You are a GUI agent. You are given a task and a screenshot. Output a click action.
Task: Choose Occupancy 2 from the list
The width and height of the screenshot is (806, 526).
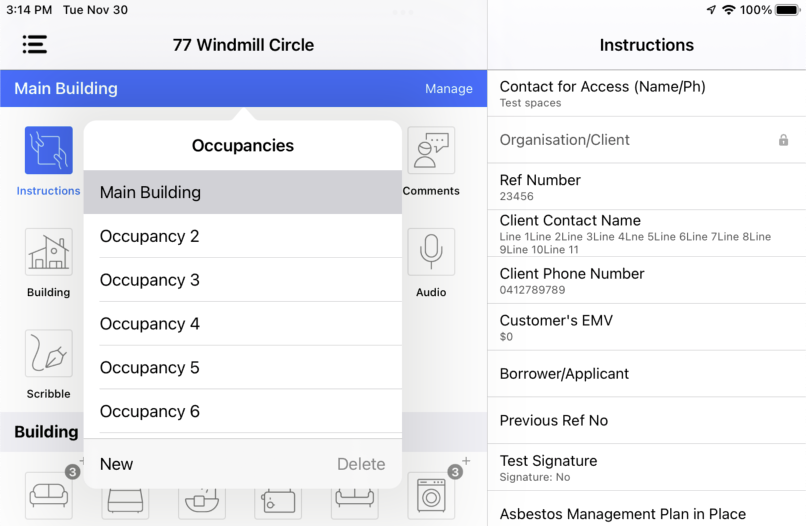click(243, 236)
